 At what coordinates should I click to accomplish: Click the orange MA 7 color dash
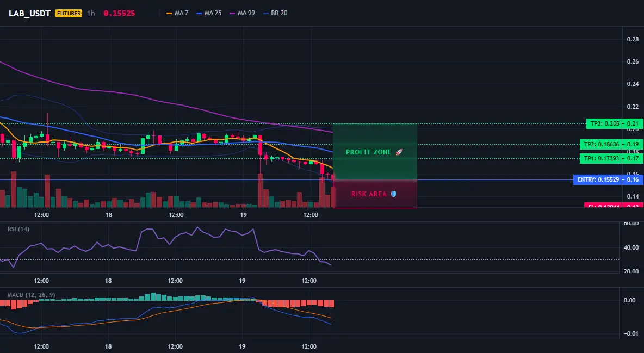pos(169,13)
